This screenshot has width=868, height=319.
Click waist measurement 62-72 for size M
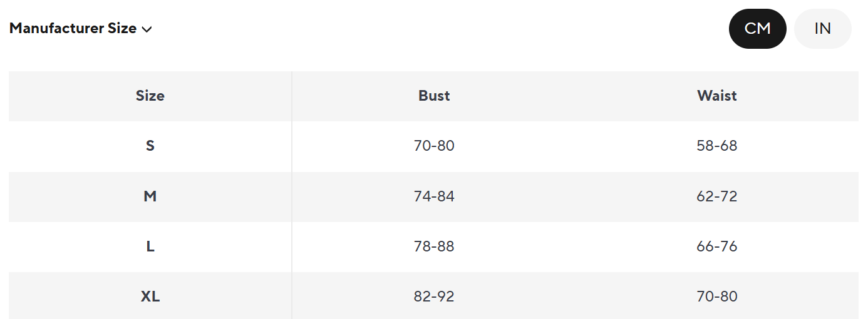point(717,196)
